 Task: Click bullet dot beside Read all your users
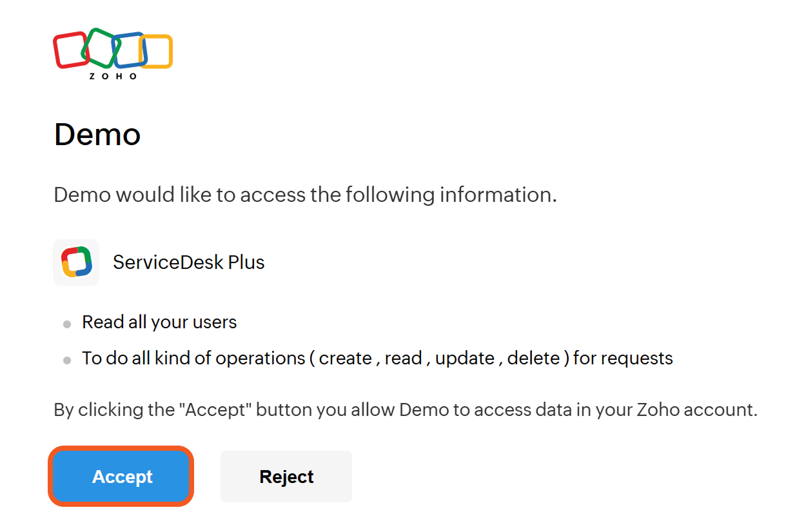coord(67,325)
